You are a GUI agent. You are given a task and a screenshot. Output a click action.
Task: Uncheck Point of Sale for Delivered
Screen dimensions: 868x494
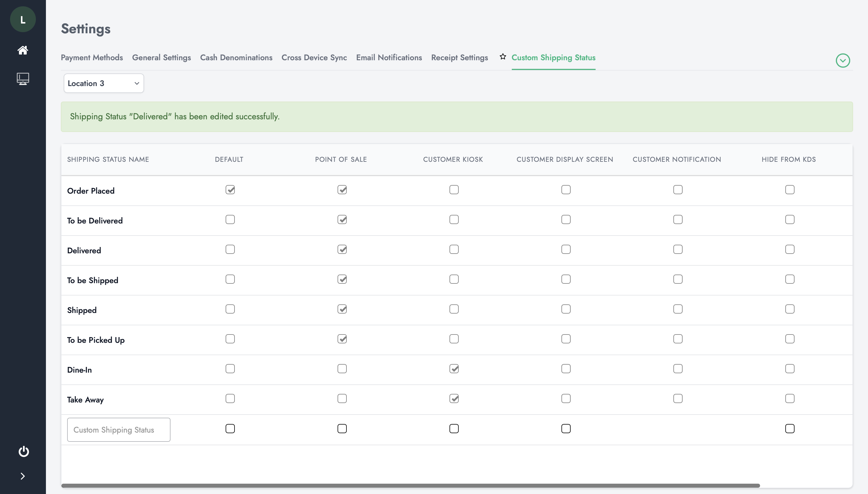342,249
